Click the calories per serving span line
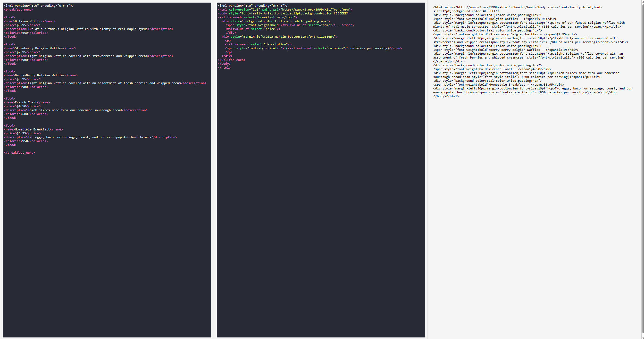644x339 pixels. (x=313, y=48)
